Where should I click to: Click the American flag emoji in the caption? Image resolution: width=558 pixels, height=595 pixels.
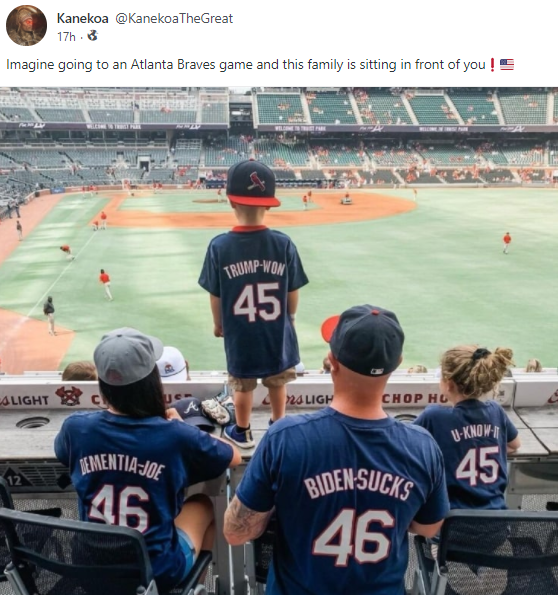[507, 65]
